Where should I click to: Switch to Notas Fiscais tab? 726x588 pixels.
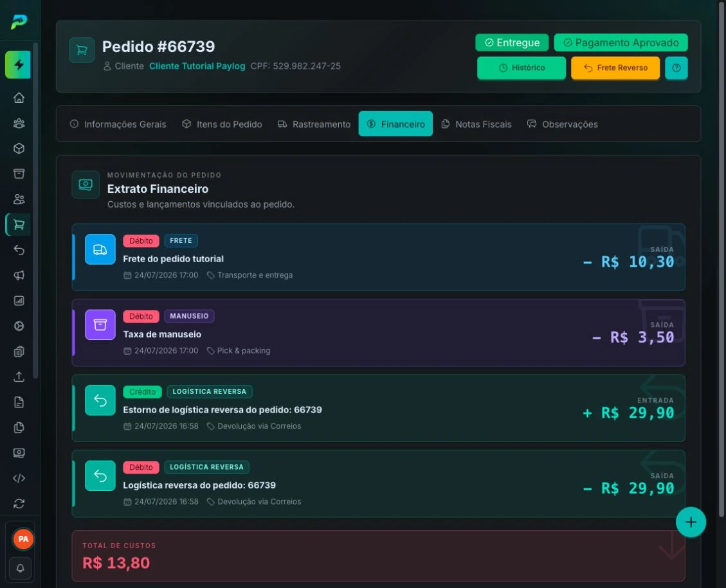click(x=476, y=124)
